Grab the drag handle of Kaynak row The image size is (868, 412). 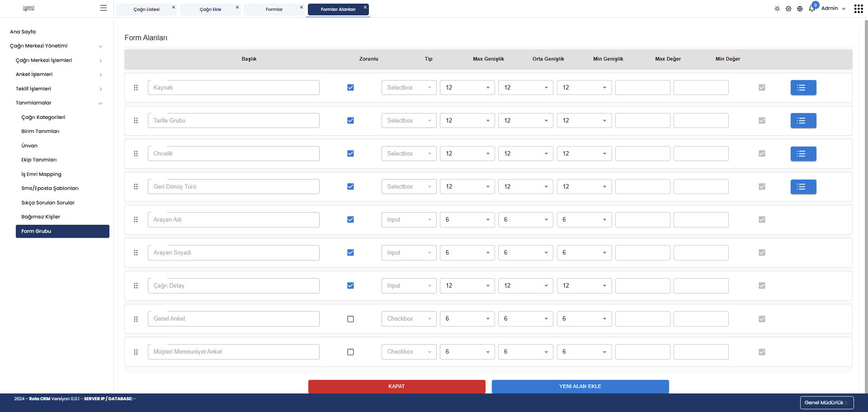click(x=136, y=88)
